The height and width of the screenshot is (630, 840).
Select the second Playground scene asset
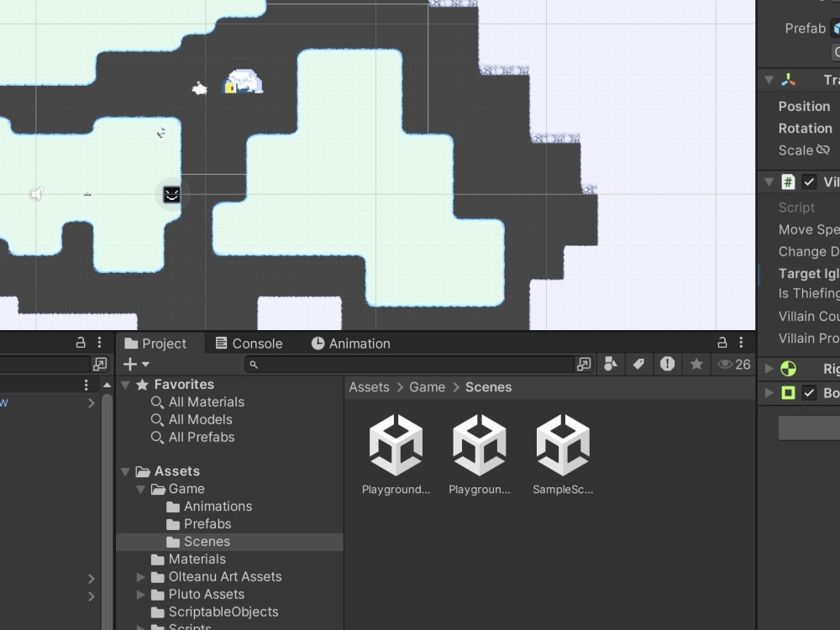pyautogui.click(x=480, y=454)
